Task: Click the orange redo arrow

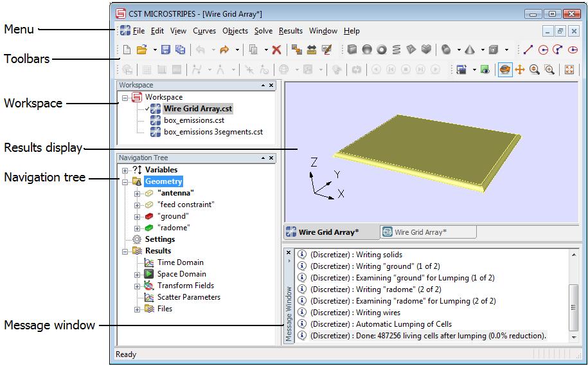Action: (224, 50)
